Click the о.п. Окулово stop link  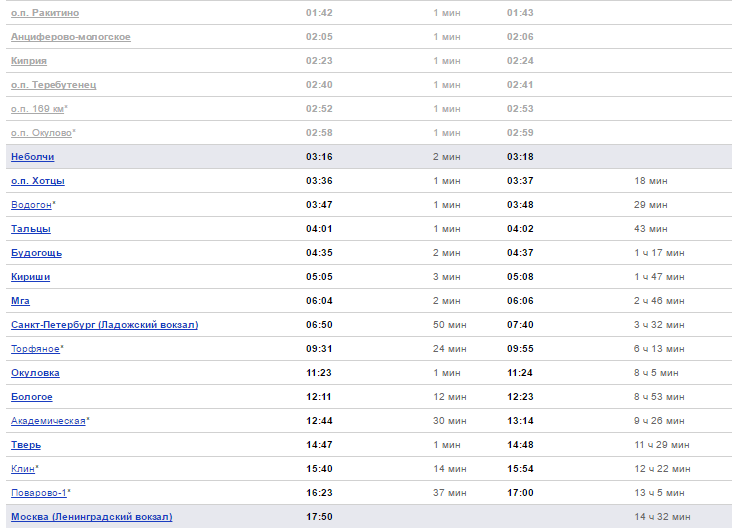pyautogui.click(x=41, y=133)
